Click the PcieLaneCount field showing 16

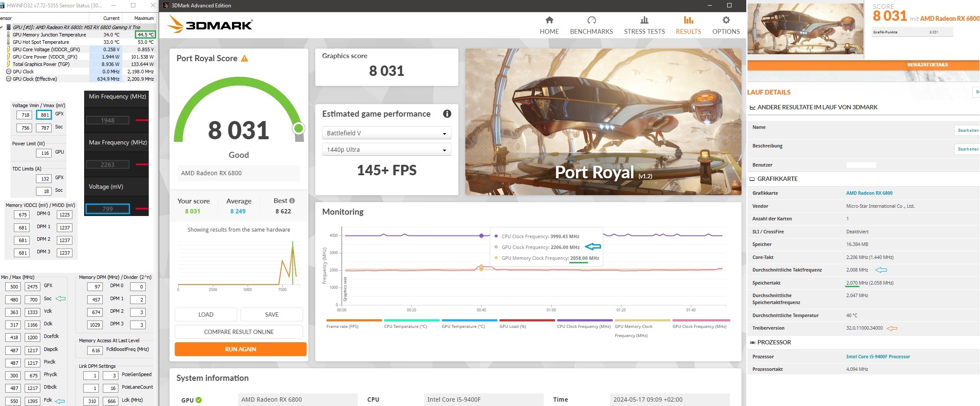tap(111, 388)
